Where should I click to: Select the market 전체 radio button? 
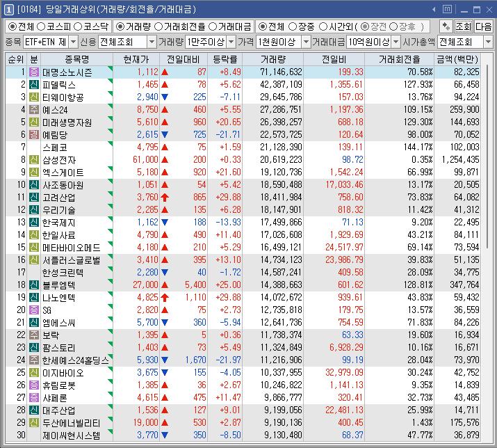pyautogui.click(x=12, y=26)
